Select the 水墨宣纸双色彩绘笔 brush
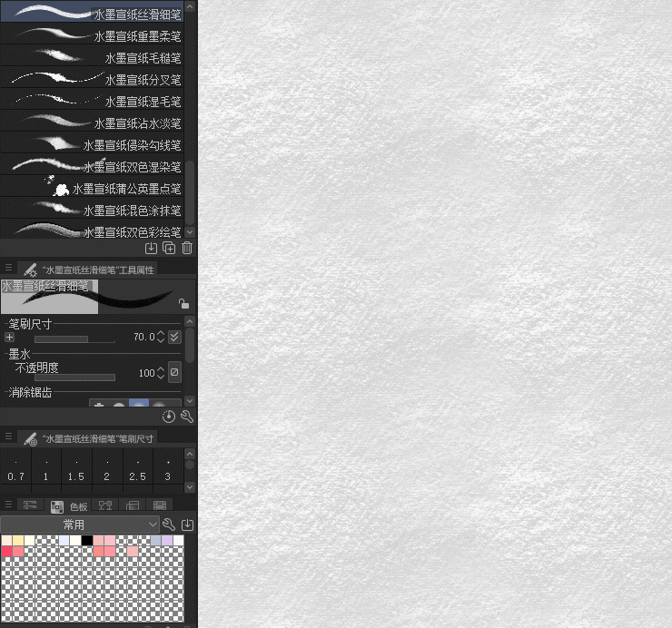The width and height of the screenshot is (672, 628). [x=92, y=230]
